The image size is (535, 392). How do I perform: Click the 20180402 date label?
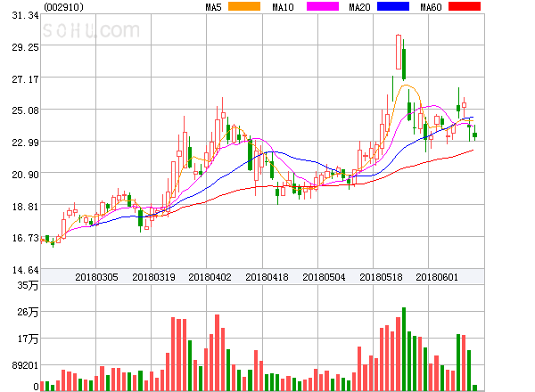pos(210,277)
